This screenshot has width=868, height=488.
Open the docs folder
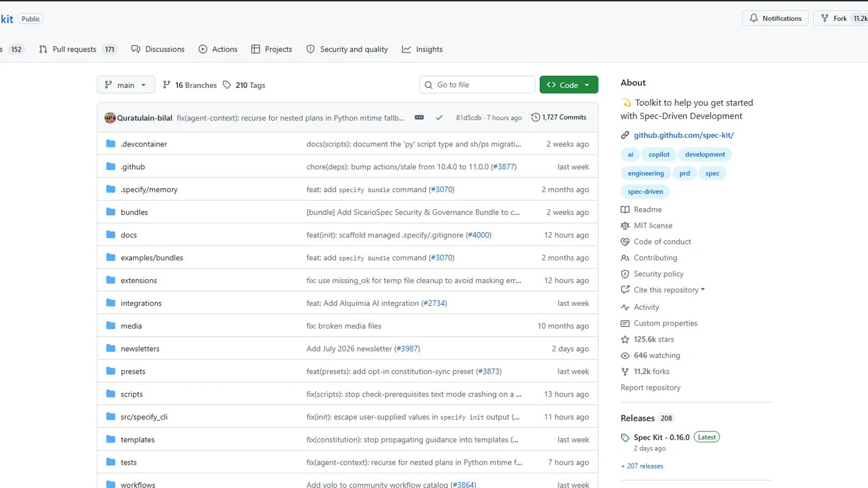click(x=129, y=235)
